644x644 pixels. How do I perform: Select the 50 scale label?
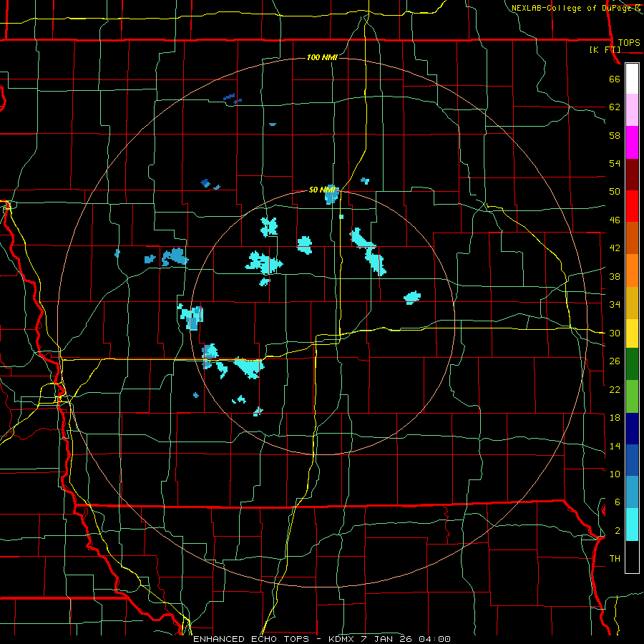point(615,192)
